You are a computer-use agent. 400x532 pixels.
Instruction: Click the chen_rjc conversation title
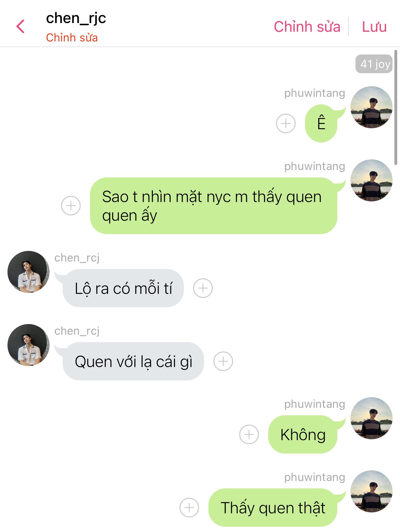coord(76,18)
